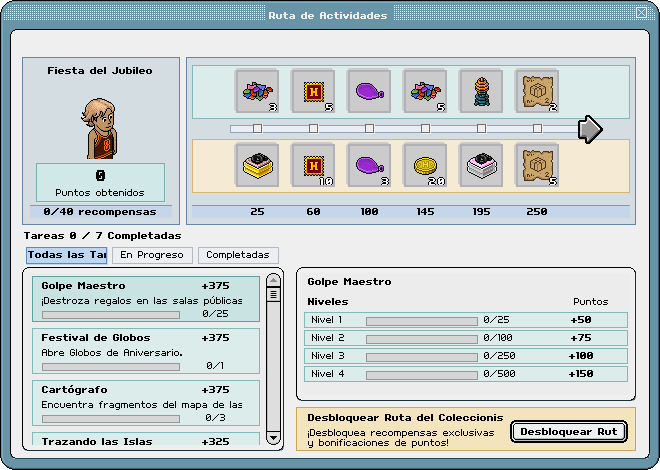Image resolution: width=660 pixels, height=470 pixels.
Task: Click the Nivel 4 progress bar
Action: coord(421,375)
